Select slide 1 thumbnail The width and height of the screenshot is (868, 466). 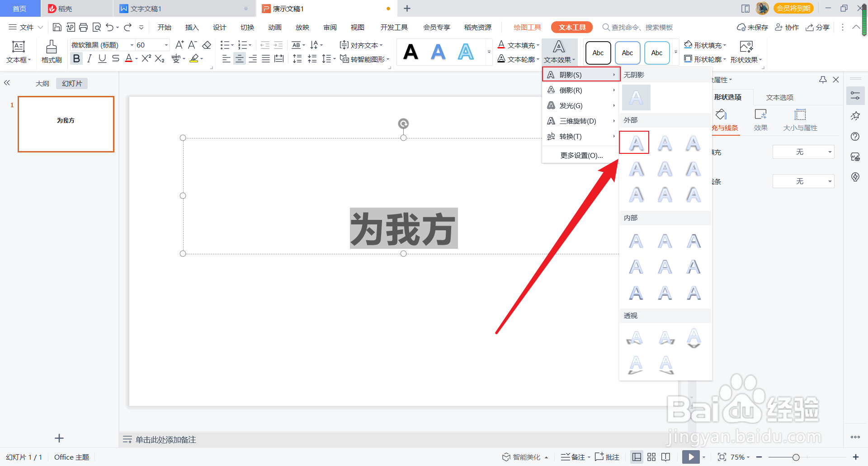[66, 124]
